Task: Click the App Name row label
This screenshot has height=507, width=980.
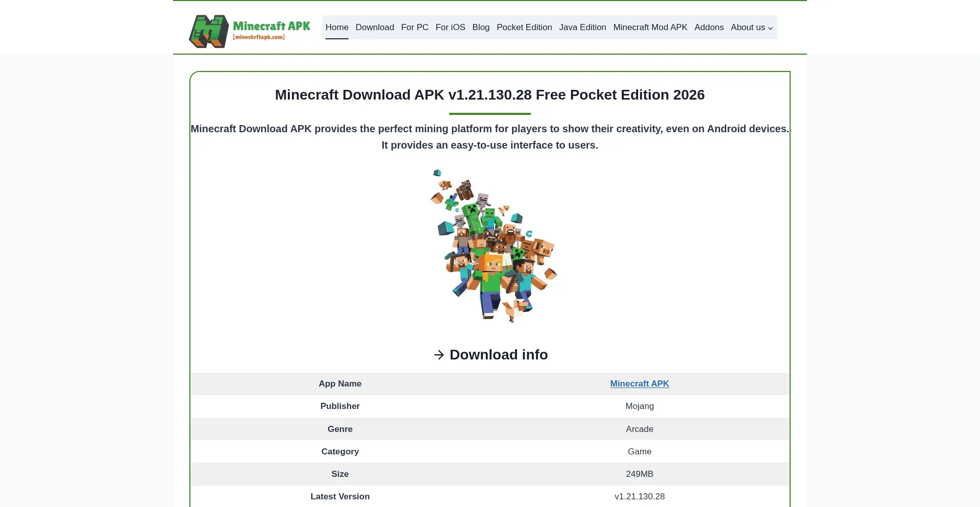Action: pyautogui.click(x=340, y=383)
